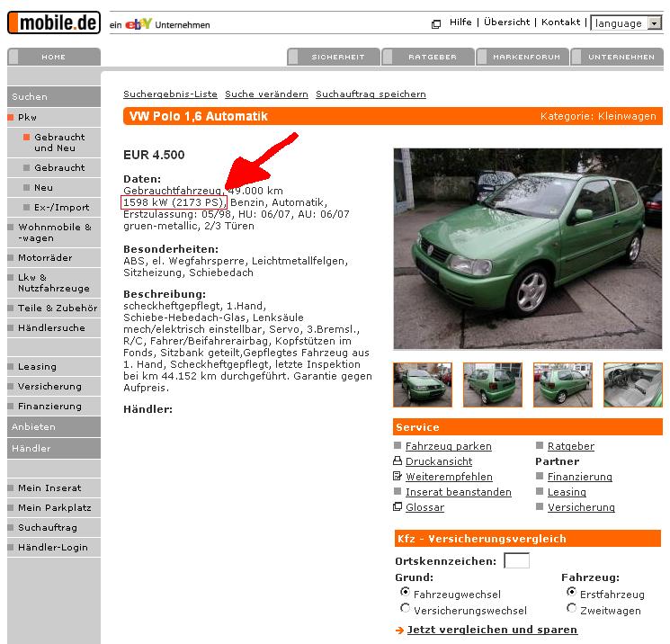Click Suchauftrag speichern link
Image resolution: width=670 pixels, height=644 pixels.
click(x=371, y=94)
